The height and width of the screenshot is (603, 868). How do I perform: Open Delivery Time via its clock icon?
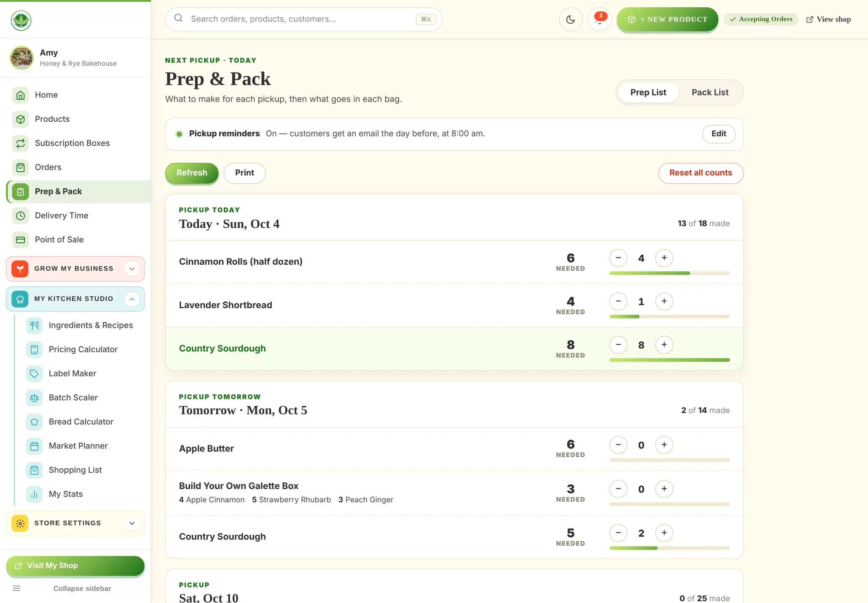click(x=20, y=216)
